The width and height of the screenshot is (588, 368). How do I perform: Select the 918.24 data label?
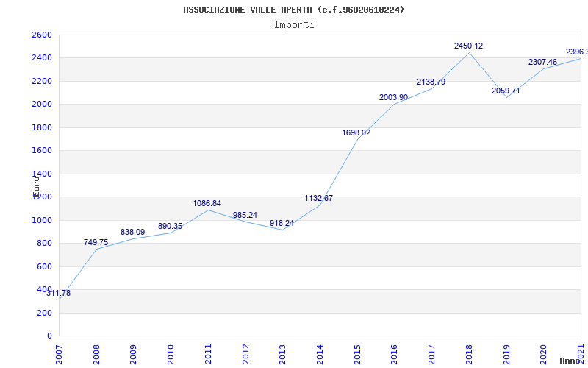tap(282, 224)
